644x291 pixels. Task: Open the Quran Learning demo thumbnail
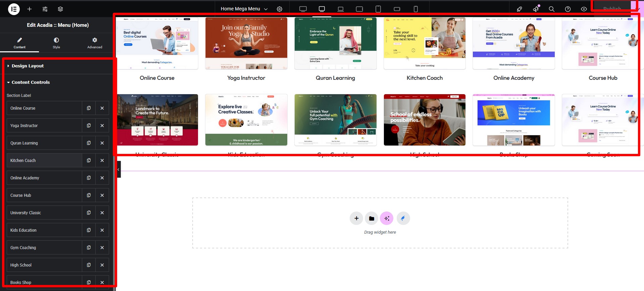(336, 43)
